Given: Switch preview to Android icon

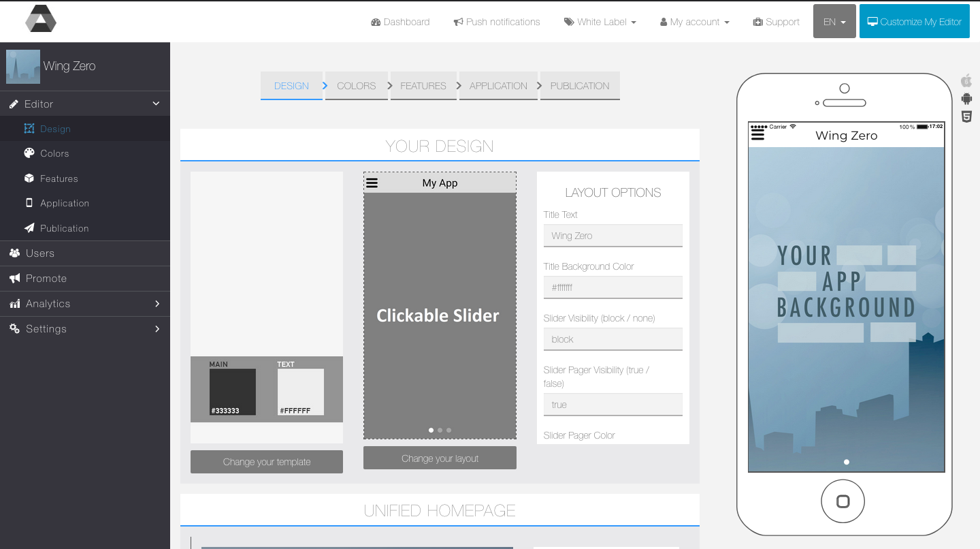Looking at the screenshot, I should [966, 99].
